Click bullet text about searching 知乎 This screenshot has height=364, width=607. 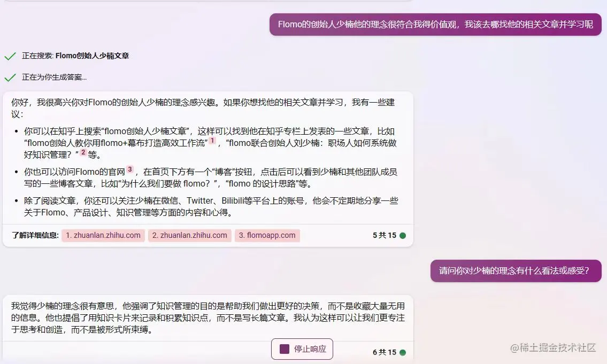210,143
